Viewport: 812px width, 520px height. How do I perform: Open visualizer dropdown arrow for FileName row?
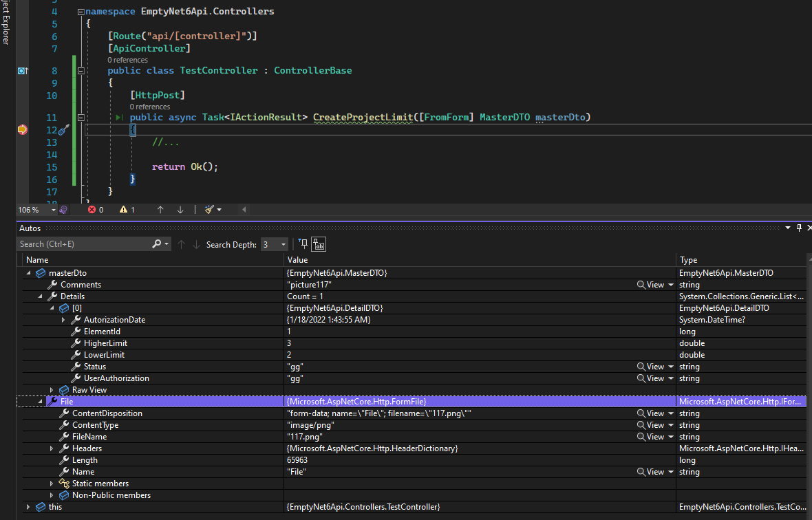[x=671, y=437]
